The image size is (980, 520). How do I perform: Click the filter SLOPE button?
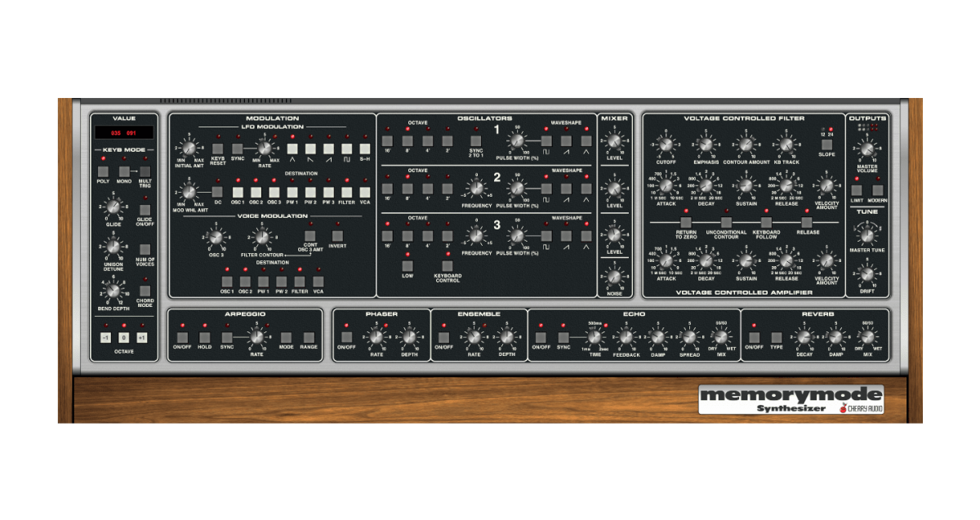click(x=826, y=145)
